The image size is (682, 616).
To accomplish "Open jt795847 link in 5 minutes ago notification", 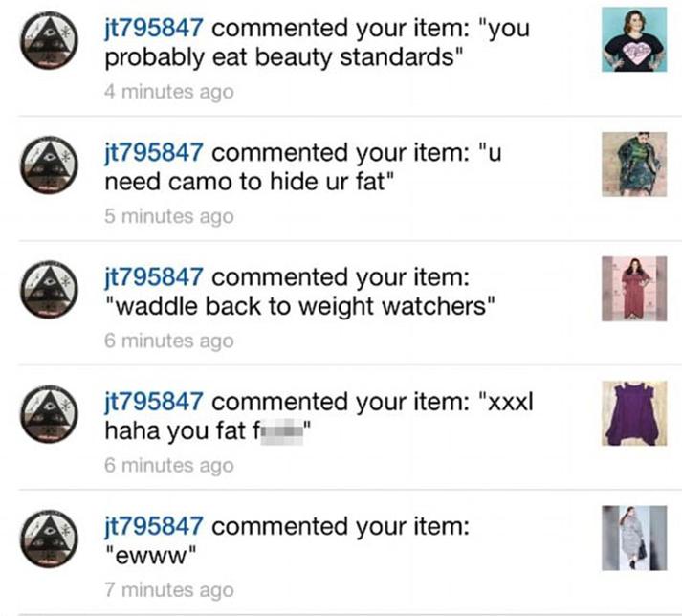I will coord(154,154).
